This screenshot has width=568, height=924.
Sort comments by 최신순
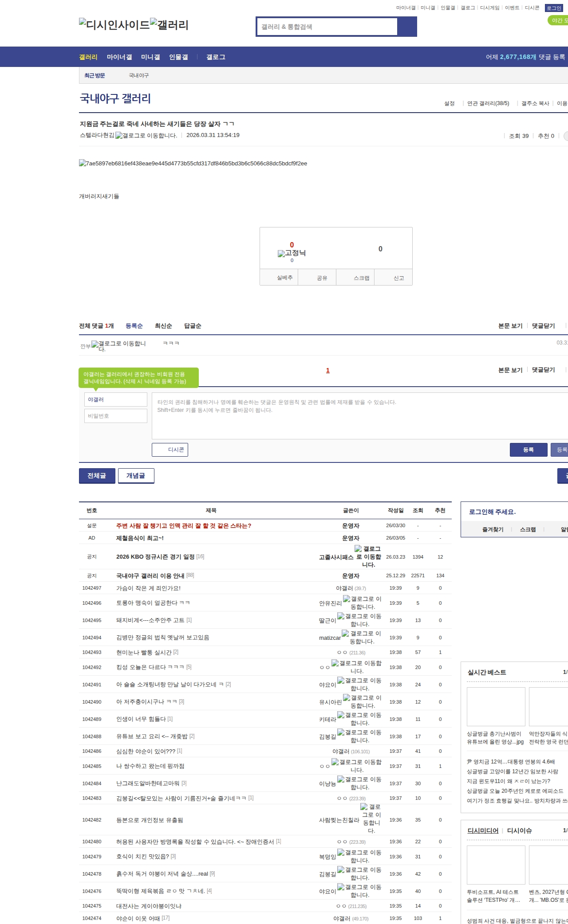coord(163,326)
